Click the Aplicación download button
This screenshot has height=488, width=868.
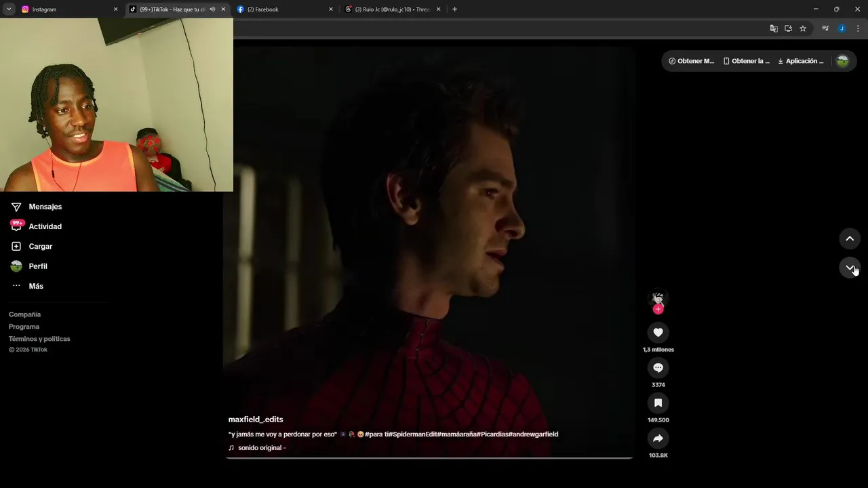(801, 61)
